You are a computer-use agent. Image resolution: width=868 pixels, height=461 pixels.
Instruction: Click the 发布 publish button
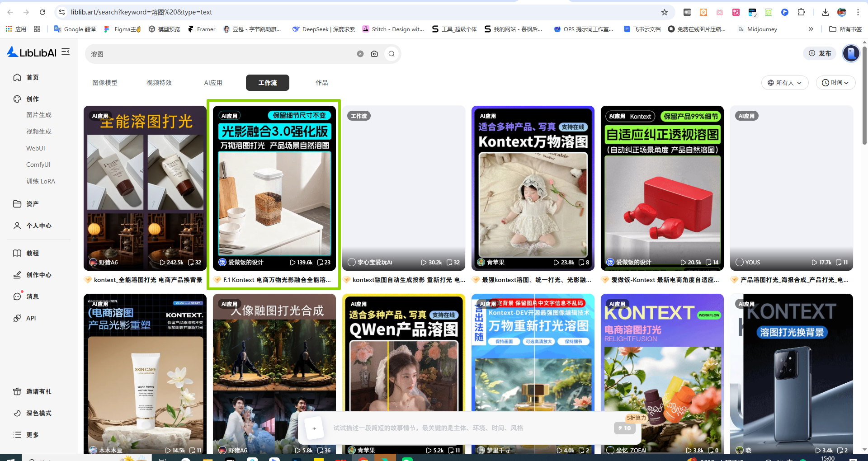click(820, 53)
